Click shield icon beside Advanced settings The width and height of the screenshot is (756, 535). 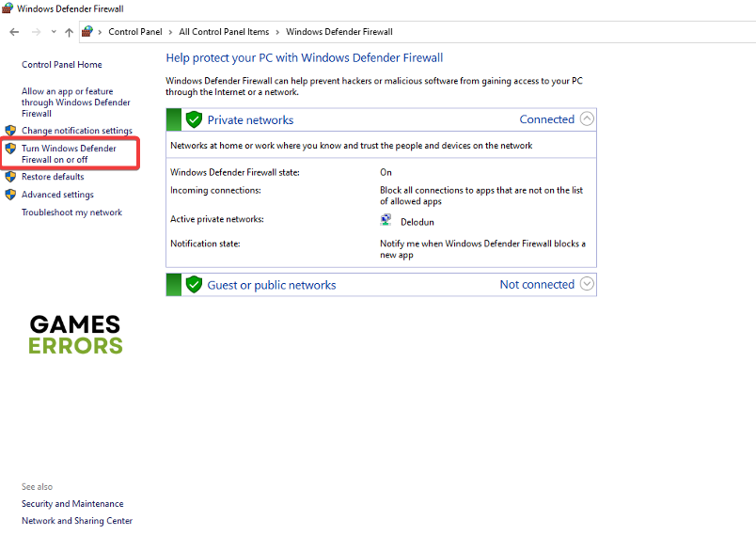click(x=10, y=195)
